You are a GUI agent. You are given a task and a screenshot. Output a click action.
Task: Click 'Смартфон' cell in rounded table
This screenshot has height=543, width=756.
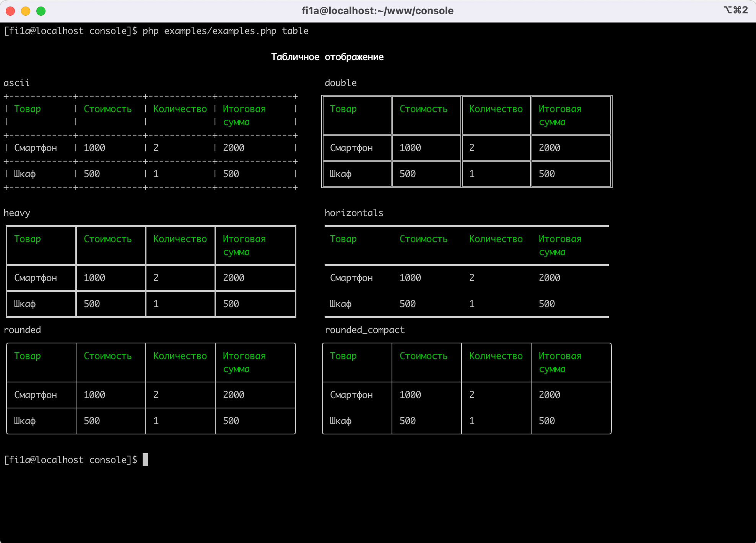click(36, 395)
